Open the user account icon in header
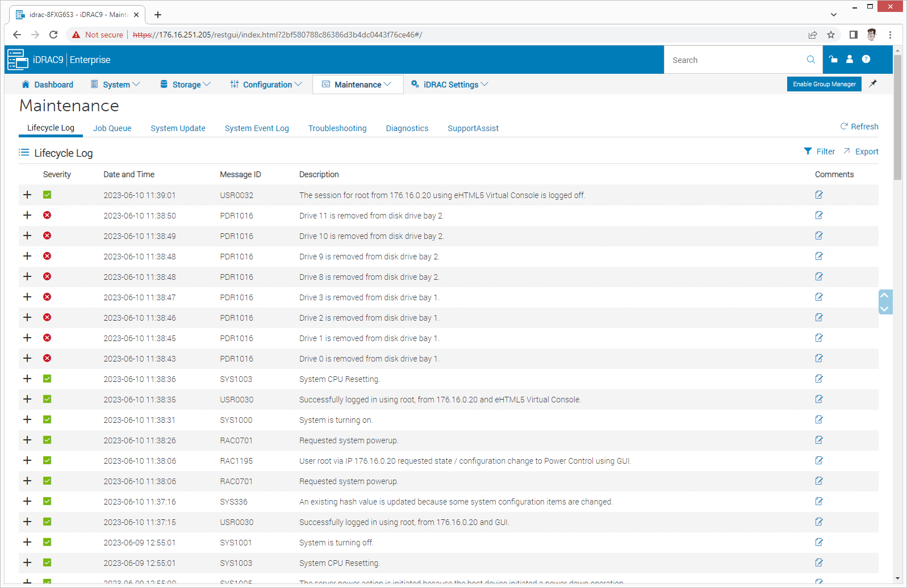Viewport: 907px width, 588px height. point(850,59)
